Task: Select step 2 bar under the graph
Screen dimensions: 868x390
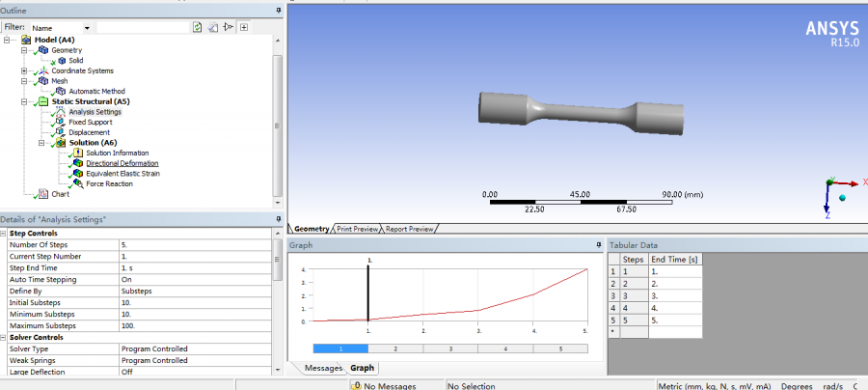Action: point(395,348)
